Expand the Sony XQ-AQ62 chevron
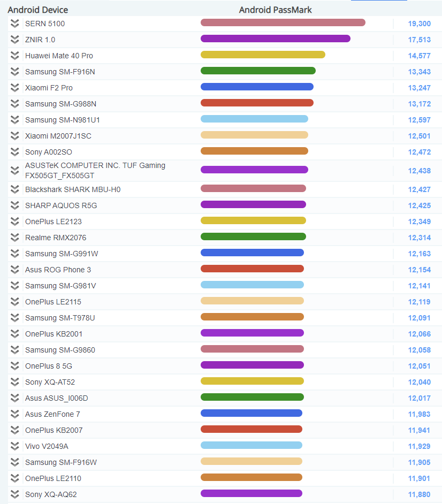This screenshot has height=504, width=442. pyautogui.click(x=15, y=495)
